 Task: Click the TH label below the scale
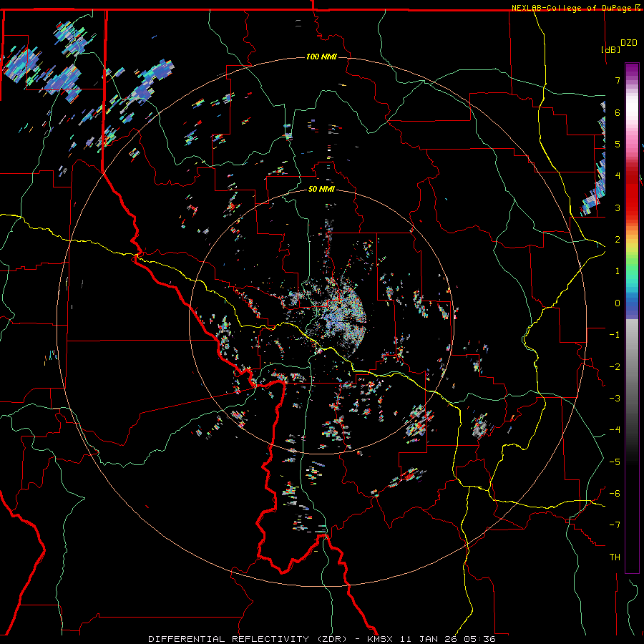[x=615, y=557]
